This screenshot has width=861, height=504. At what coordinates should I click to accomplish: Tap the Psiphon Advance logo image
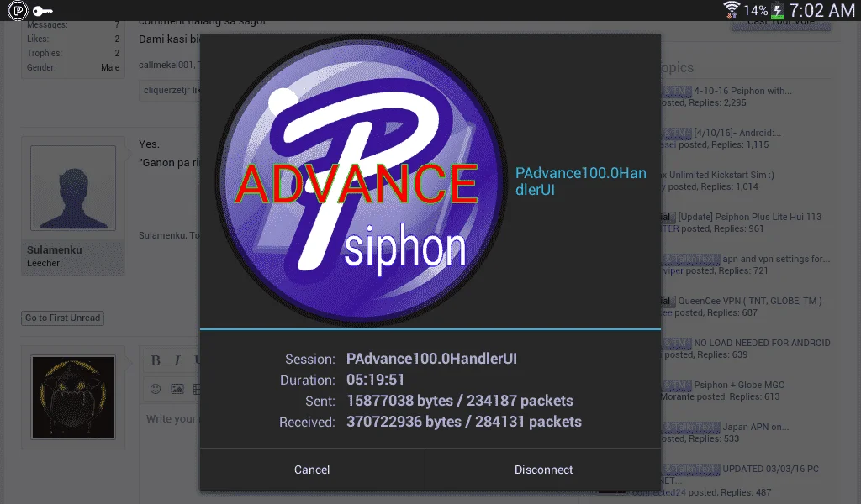click(360, 181)
